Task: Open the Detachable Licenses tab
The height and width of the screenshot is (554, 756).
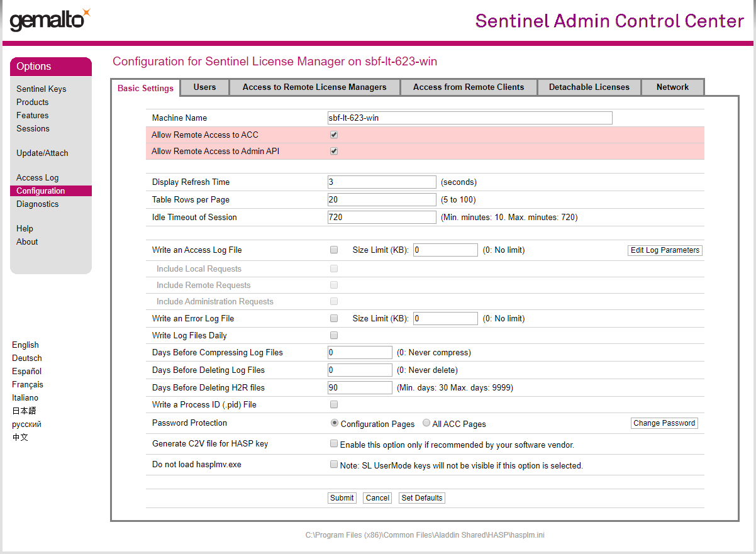Action: click(589, 87)
